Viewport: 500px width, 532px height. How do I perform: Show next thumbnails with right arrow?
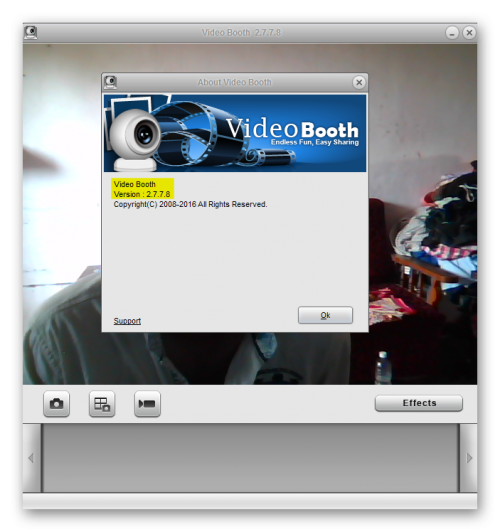(468, 458)
